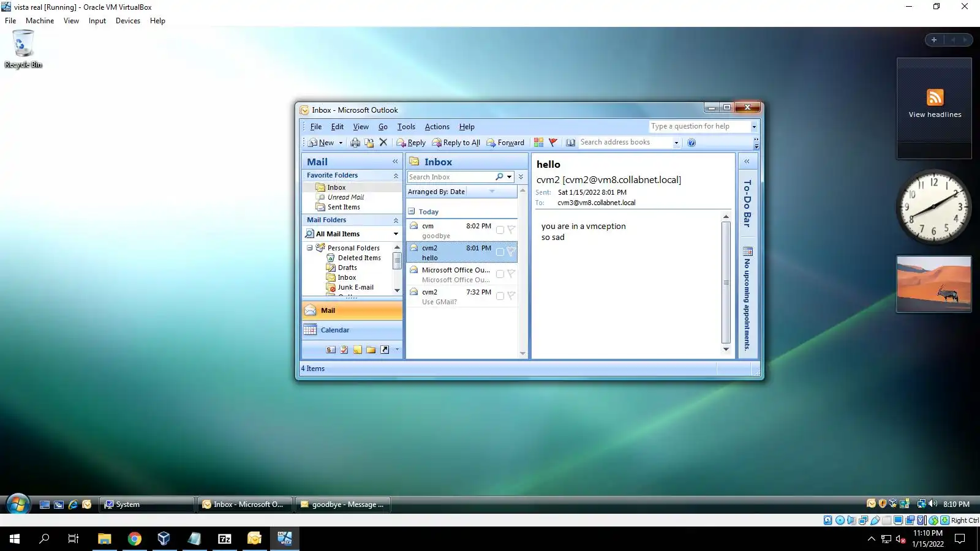Minimize the Navigation Pane with chevrons
980x551 pixels.
coord(395,162)
